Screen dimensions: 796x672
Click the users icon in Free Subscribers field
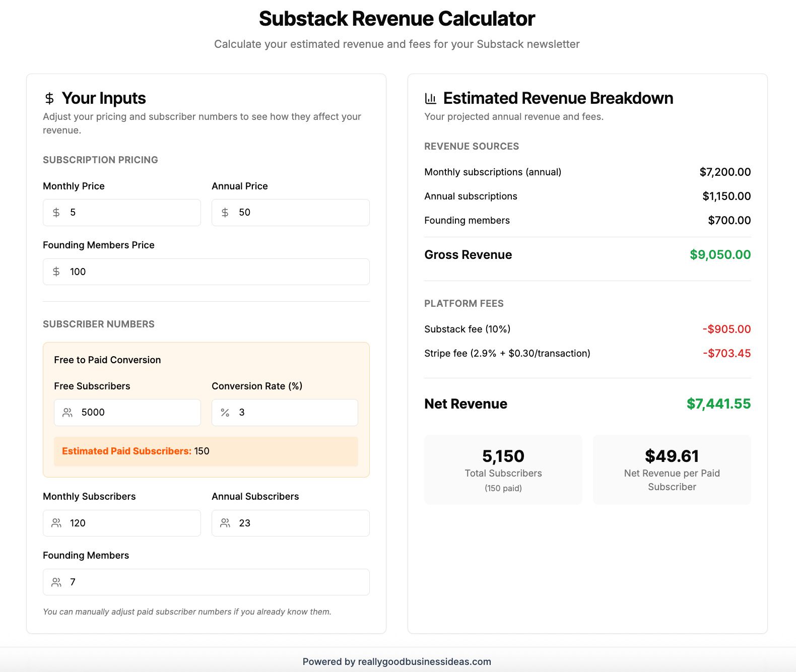68,413
